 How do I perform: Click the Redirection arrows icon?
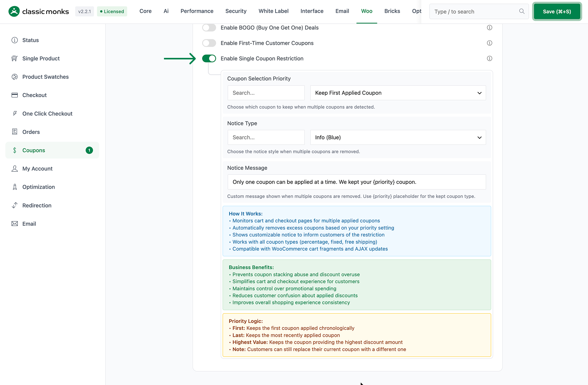15,205
